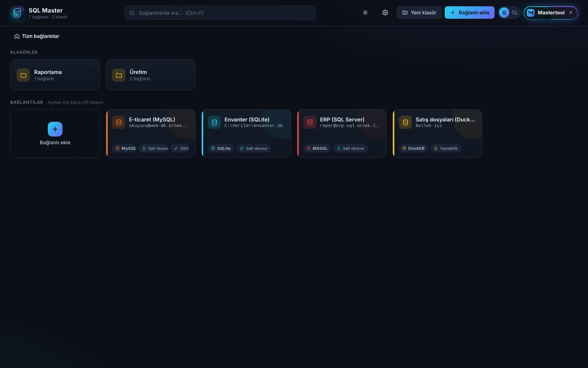The width and height of the screenshot is (588, 368).
Task: Focus the Bağlantılarda ara search field
Action: click(x=220, y=13)
